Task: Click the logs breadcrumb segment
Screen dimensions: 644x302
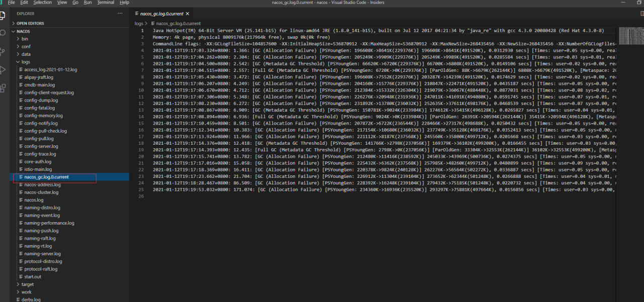Action: click(139, 24)
